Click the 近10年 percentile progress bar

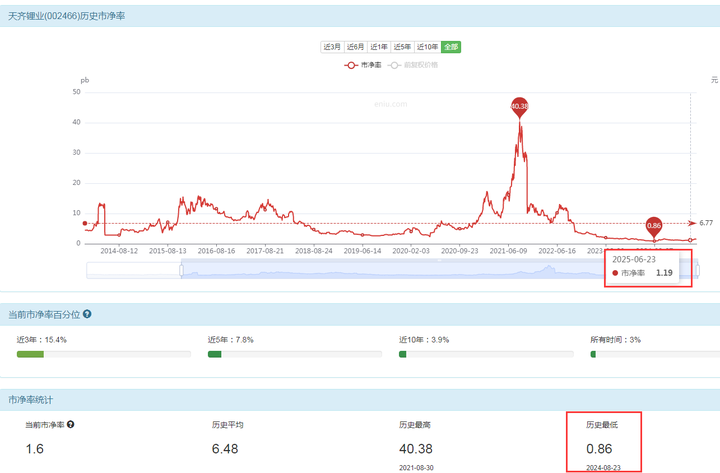[x=486, y=354]
